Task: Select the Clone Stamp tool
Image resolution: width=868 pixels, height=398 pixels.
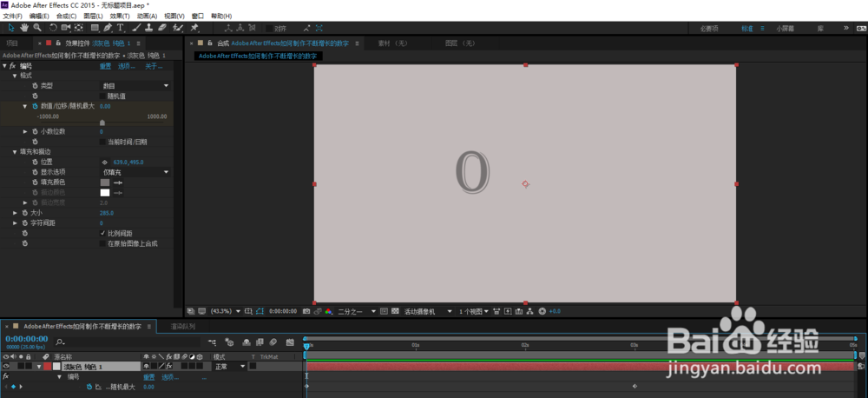Action: click(x=148, y=28)
